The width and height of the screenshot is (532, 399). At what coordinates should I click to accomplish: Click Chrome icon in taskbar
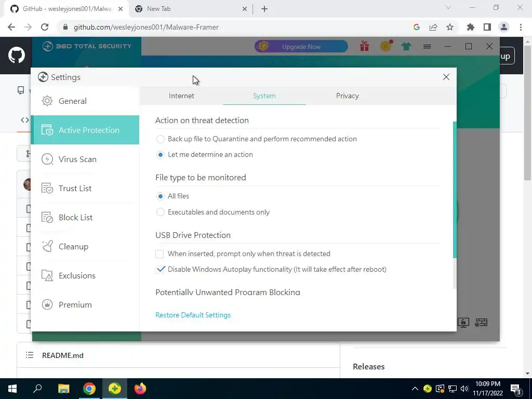pos(89,389)
